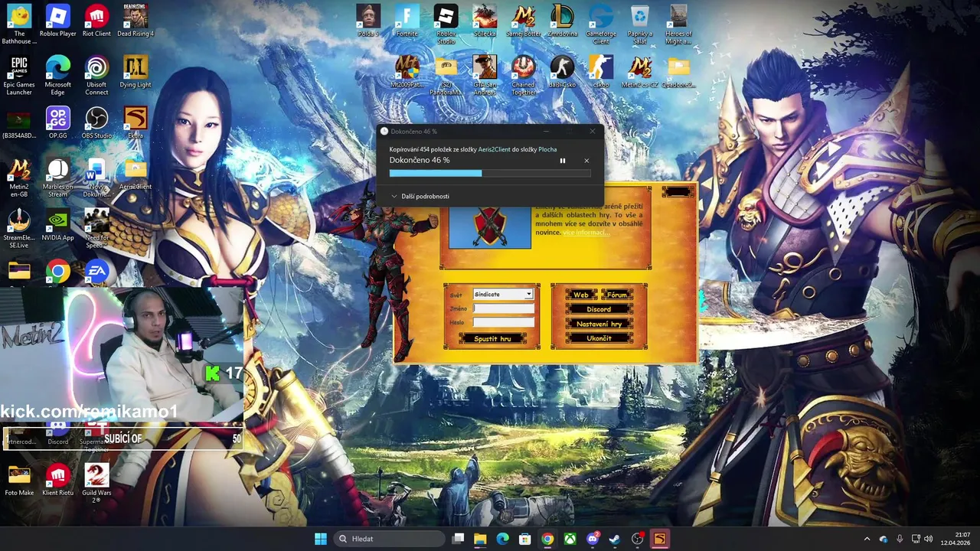Open OBS Studio desktop shortcut

pyautogui.click(x=96, y=123)
